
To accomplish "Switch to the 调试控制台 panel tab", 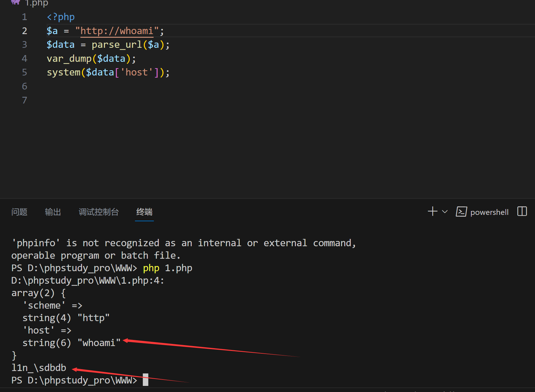I will click(x=99, y=212).
